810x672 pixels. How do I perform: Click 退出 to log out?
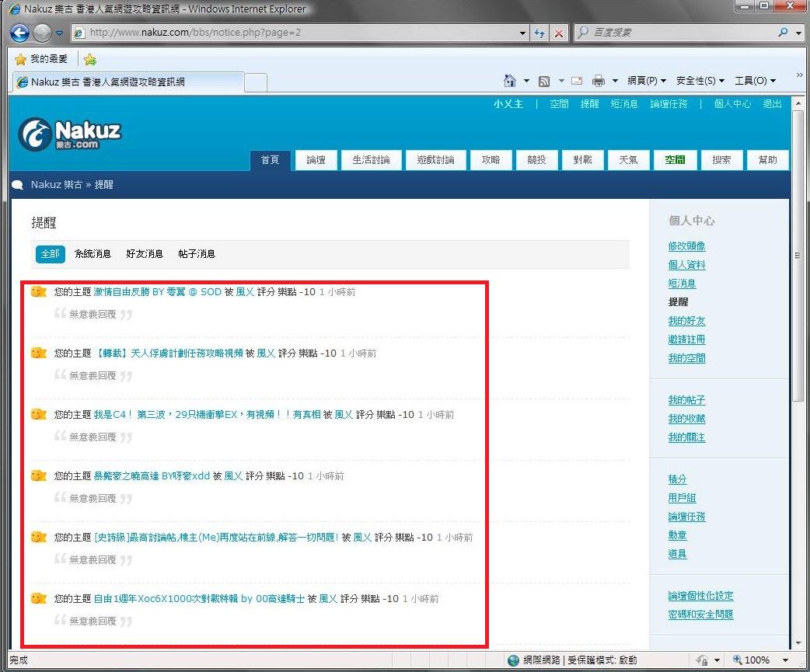tap(772, 104)
